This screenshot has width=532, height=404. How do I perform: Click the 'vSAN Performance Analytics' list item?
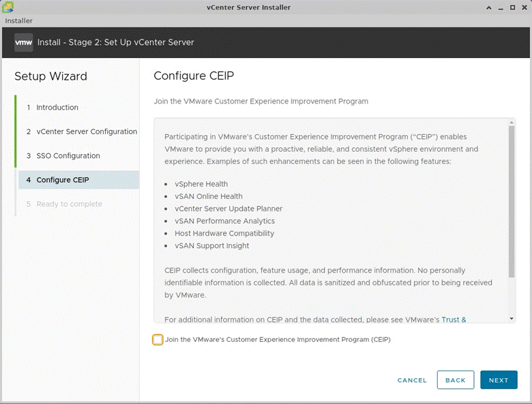(224, 221)
